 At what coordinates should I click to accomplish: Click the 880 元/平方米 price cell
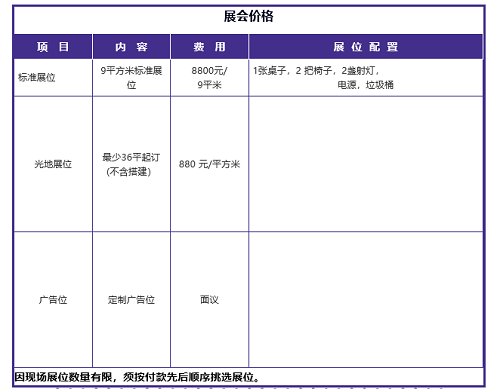(209, 164)
